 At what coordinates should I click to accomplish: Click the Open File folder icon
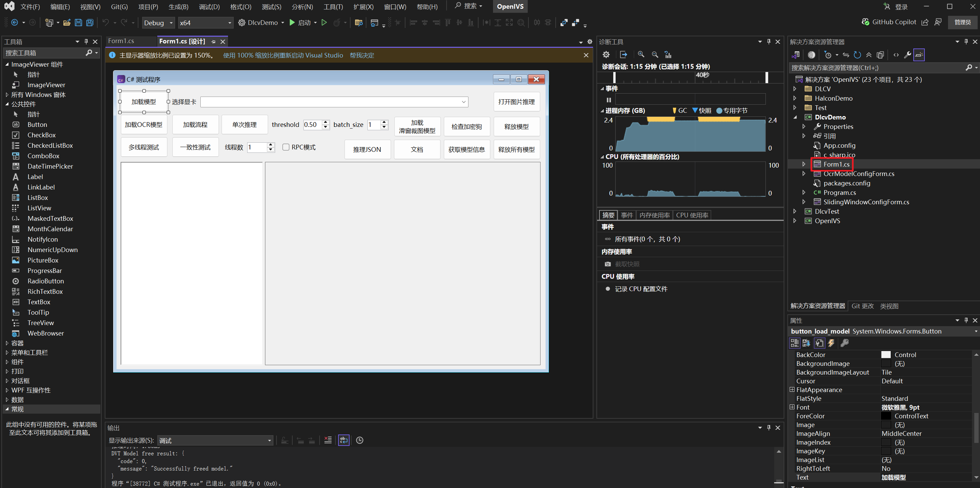(67, 23)
